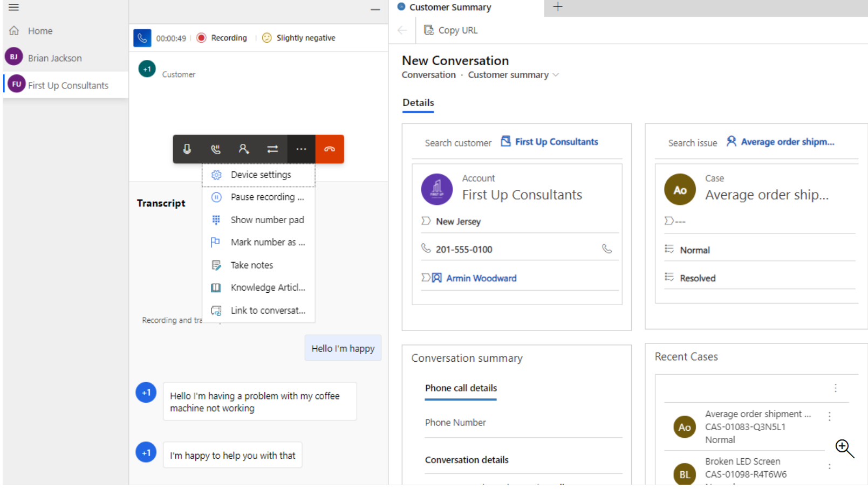Open Brian Jackson session in sidebar
Viewport: 868px width, 489px height.
pyautogui.click(x=54, y=58)
